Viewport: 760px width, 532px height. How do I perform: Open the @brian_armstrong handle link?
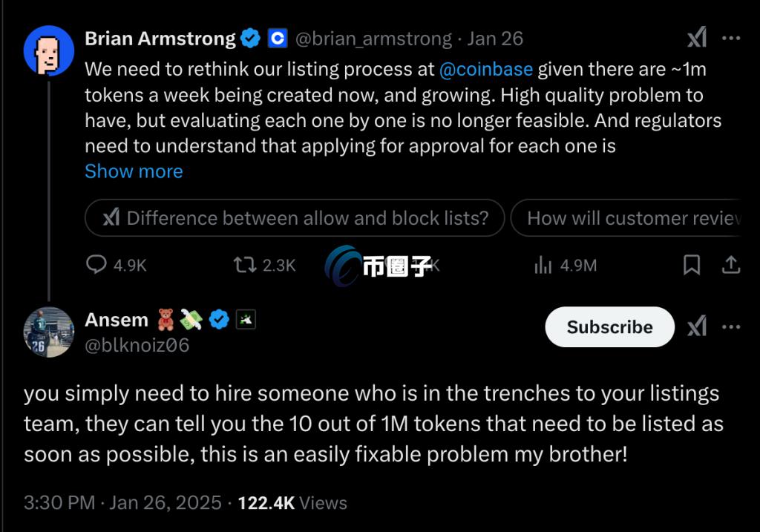(x=374, y=39)
